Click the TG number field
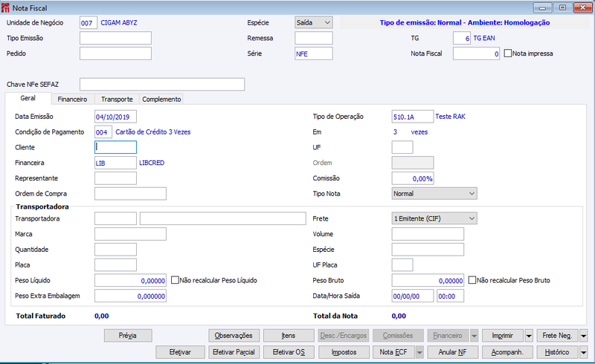This screenshot has width=595, height=364. [462, 39]
